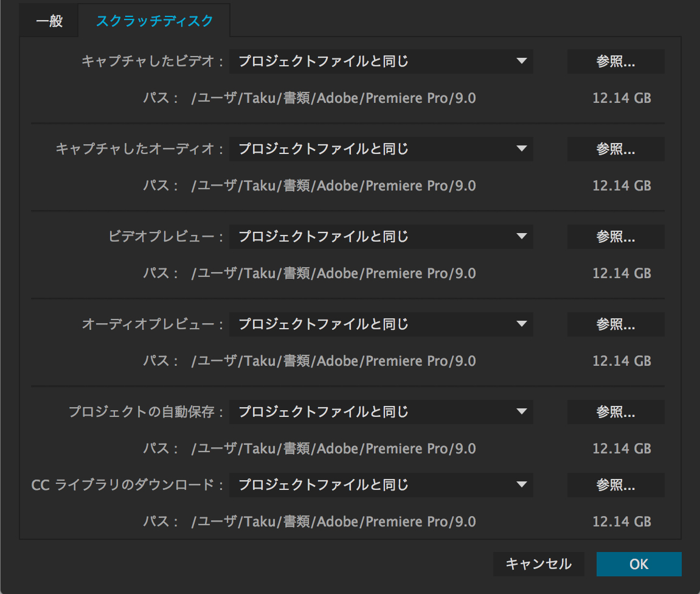
Task: Click the captured video path text
Action: (x=333, y=98)
